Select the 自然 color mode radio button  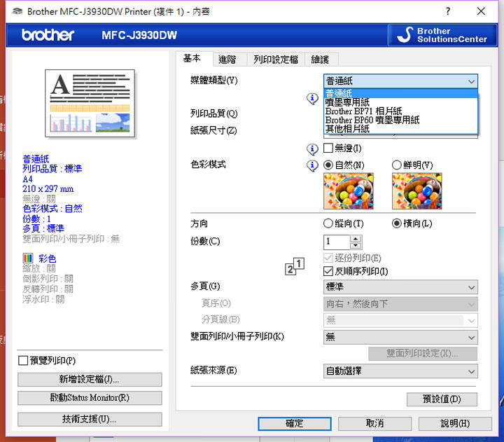pos(328,165)
